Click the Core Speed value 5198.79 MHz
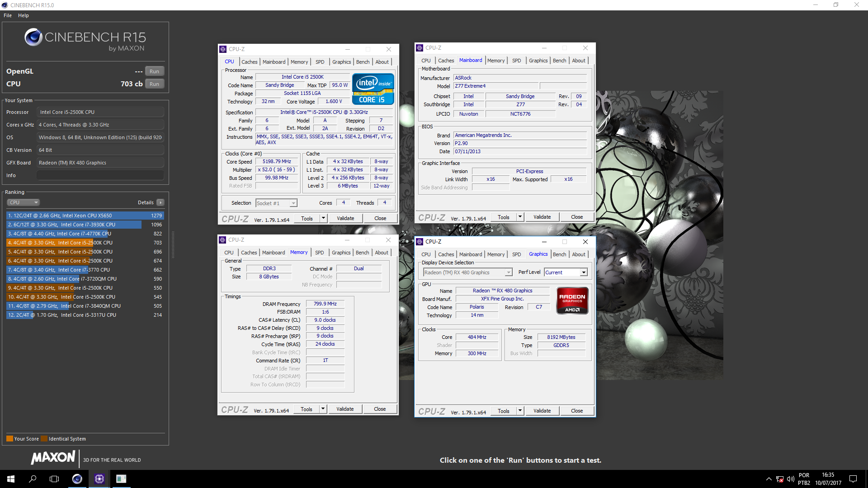868x488 pixels. [x=277, y=161]
